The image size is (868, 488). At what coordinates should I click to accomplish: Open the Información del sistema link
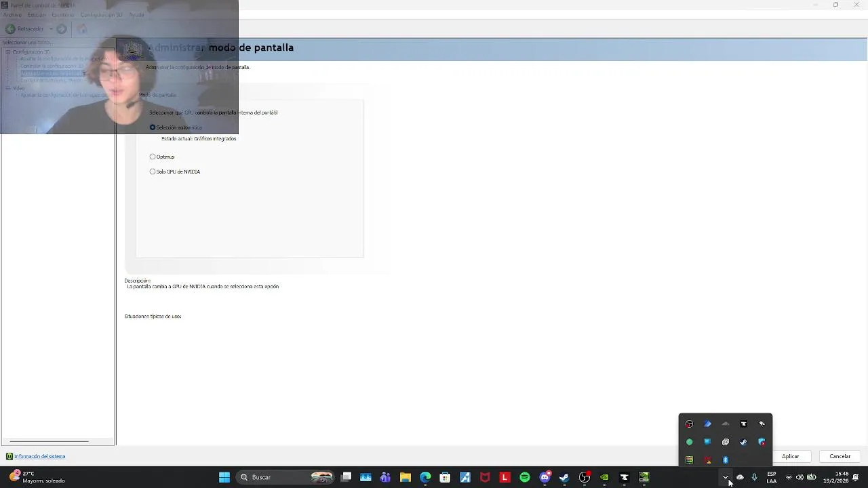39,456
